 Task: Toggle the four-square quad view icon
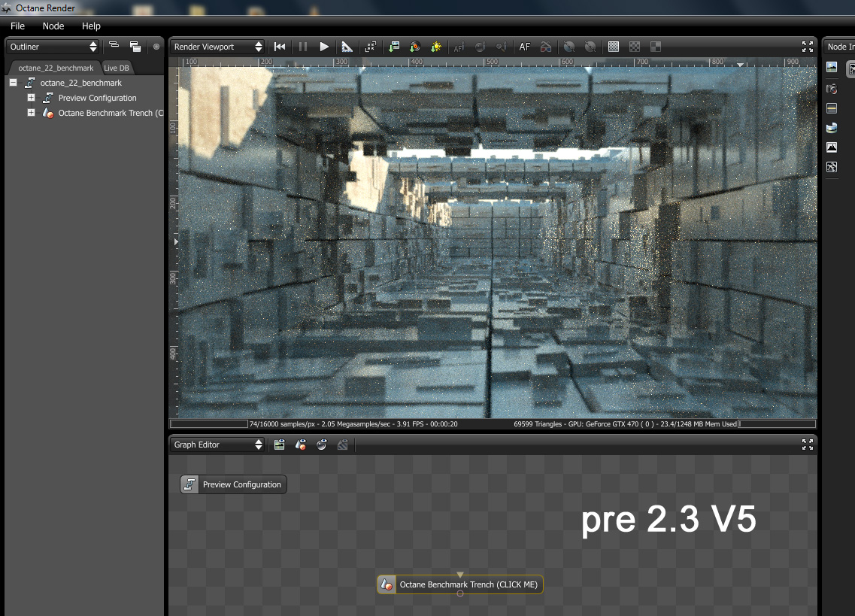656,47
